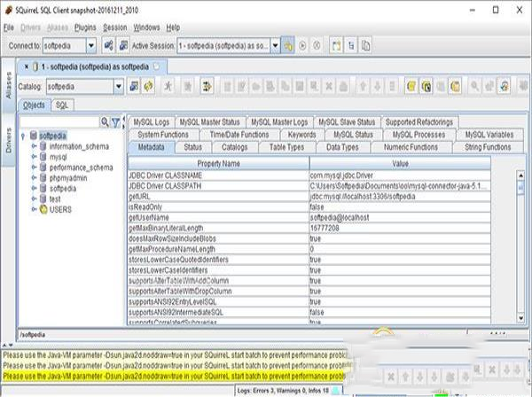532x397 pixels.
Task: Click the funnel filter icon above object tree
Action: pyautogui.click(x=115, y=121)
